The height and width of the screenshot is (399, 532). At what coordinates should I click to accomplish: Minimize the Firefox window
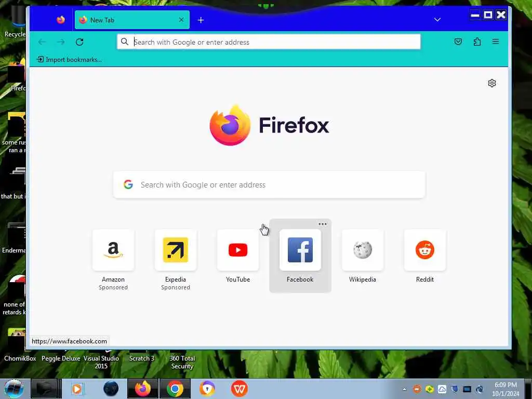tap(475, 15)
